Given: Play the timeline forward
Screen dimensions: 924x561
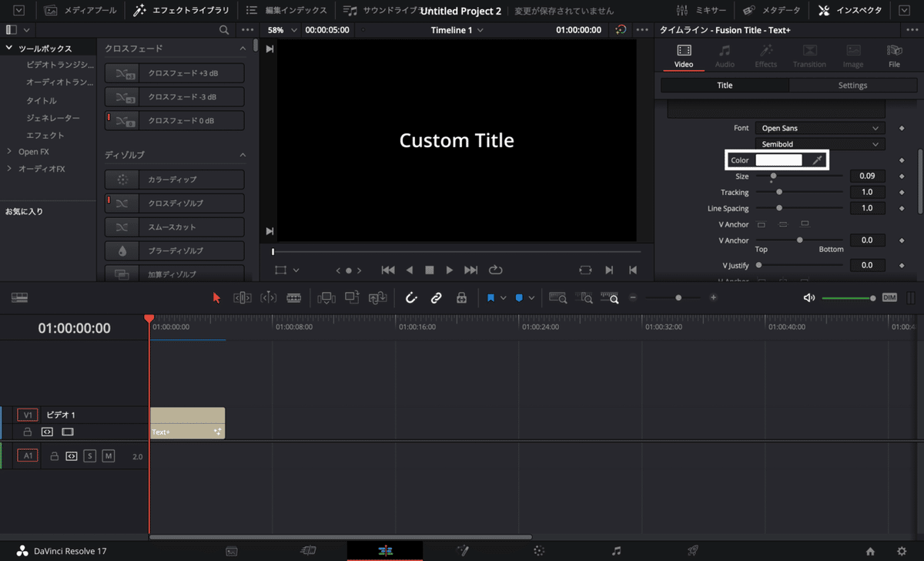Looking at the screenshot, I should point(450,270).
